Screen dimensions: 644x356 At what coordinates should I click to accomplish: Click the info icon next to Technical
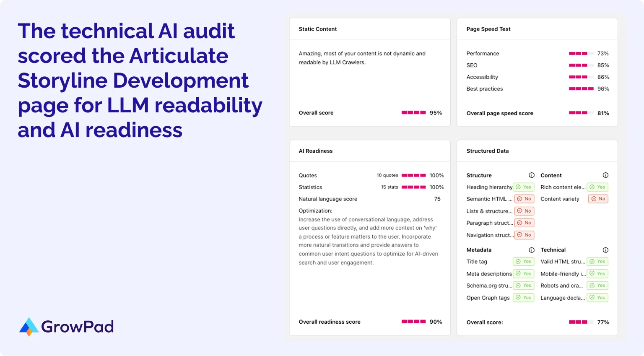[605, 250]
